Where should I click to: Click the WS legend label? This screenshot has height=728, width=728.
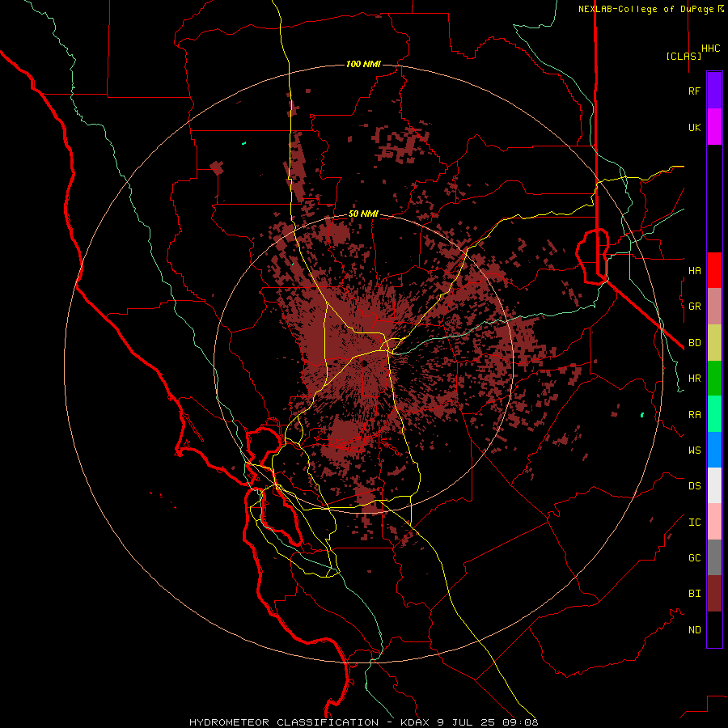pyautogui.click(x=694, y=450)
